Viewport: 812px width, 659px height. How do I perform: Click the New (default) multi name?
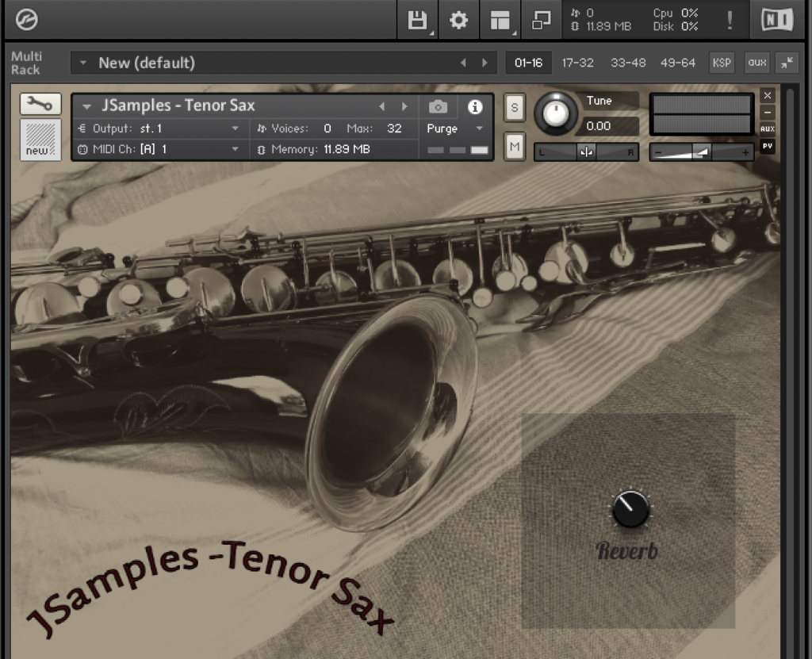[147, 63]
